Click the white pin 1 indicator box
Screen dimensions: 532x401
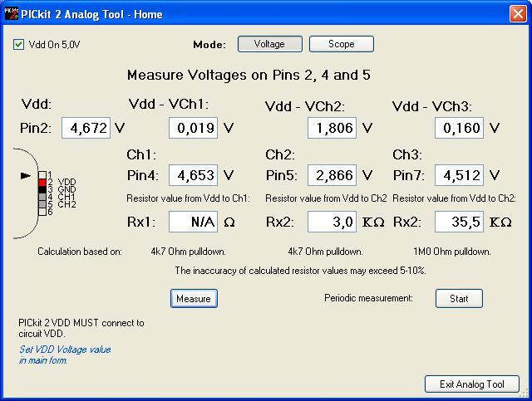pos(42,175)
